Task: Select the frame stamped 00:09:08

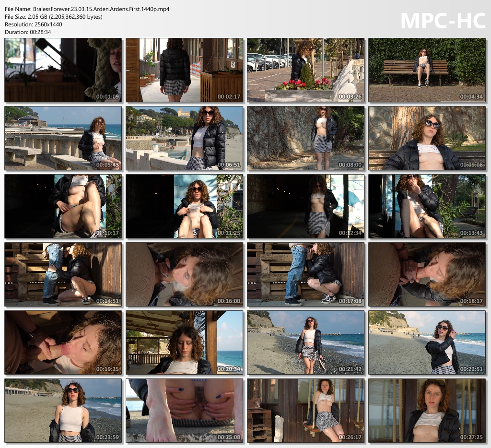Action: 427,138
